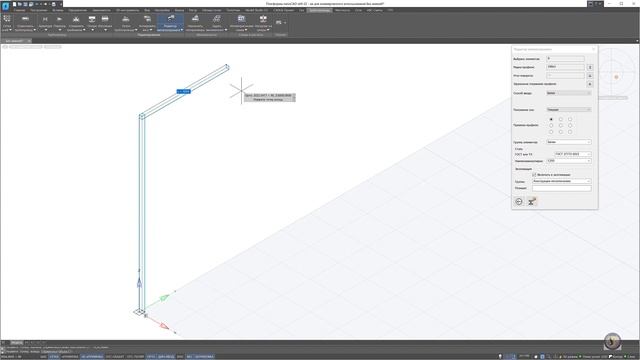Viewport: 640px width, 360px height.
Task: Select the open drawing document tab
Action: click(15, 41)
